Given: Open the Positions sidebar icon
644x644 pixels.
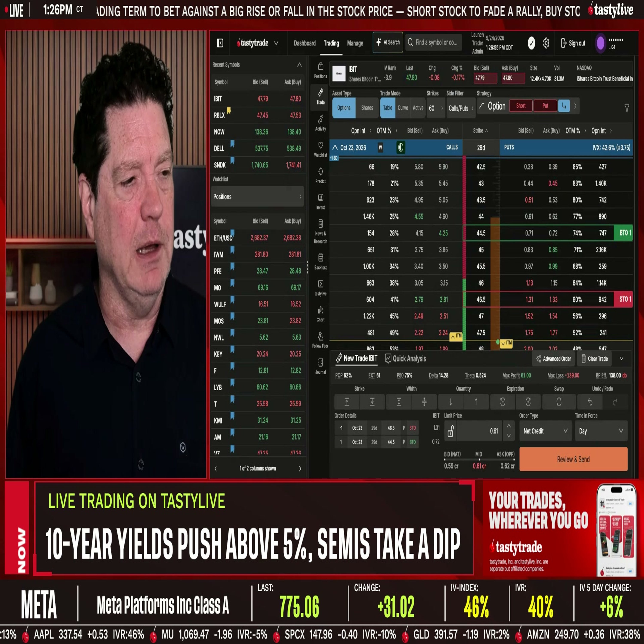Looking at the screenshot, I should (320, 70).
